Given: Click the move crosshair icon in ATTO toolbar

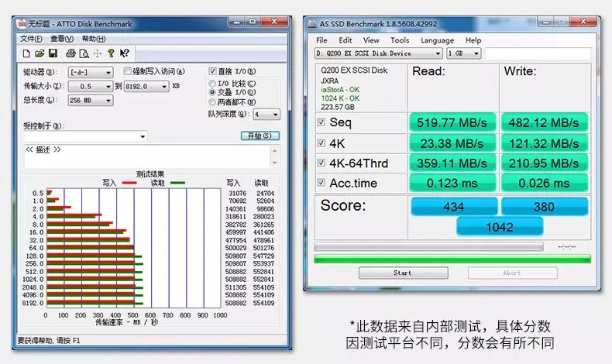Looking at the screenshot, I should pos(97,53).
